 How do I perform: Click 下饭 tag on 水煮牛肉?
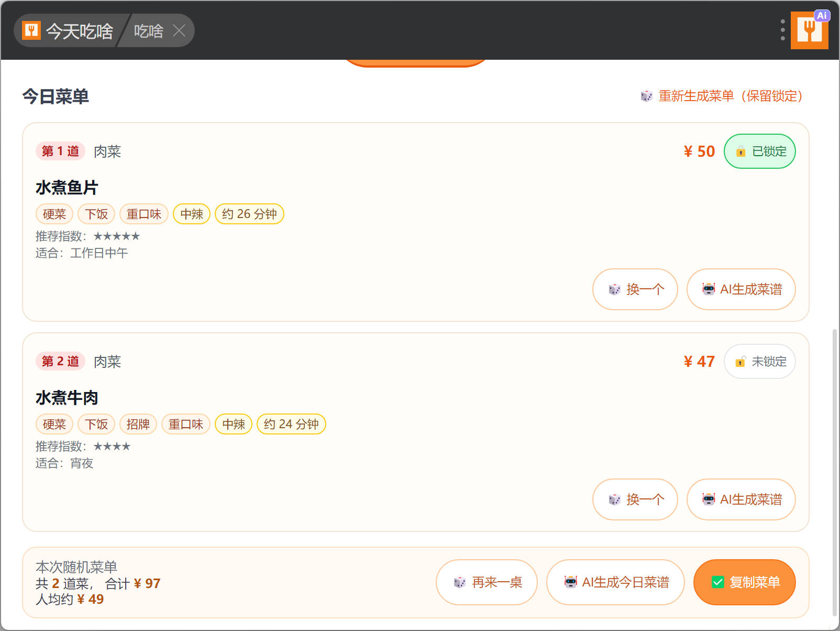click(x=96, y=424)
